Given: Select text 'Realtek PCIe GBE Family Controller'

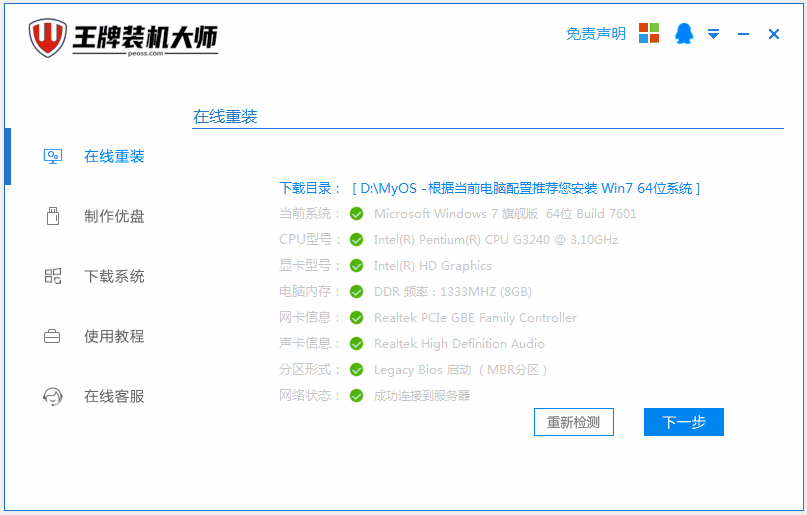Looking at the screenshot, I should [x=476, y=317].
